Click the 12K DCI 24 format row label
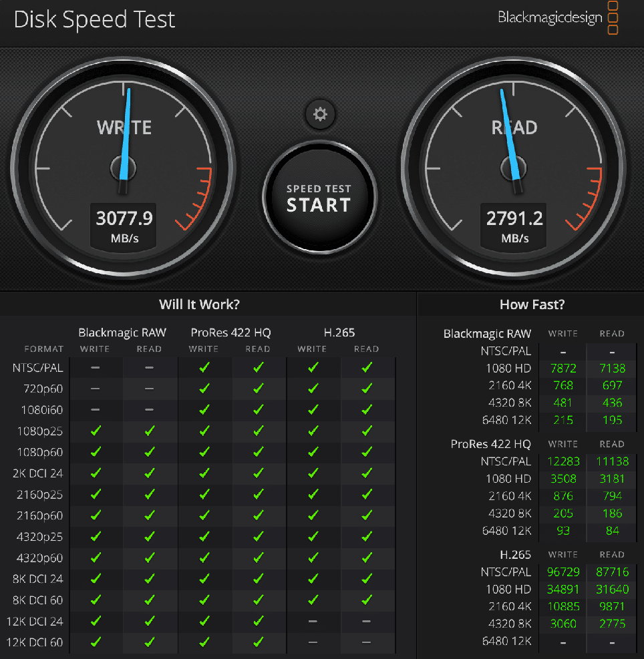The height and width of the screenshot is (659, 644). pyautogui.click(x=35, y=621)
